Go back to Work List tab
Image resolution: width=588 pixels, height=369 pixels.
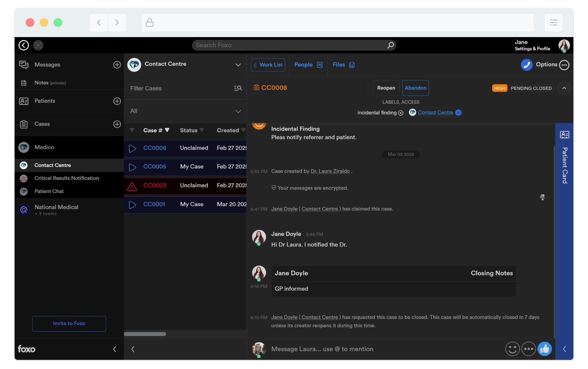coord(268,65)
